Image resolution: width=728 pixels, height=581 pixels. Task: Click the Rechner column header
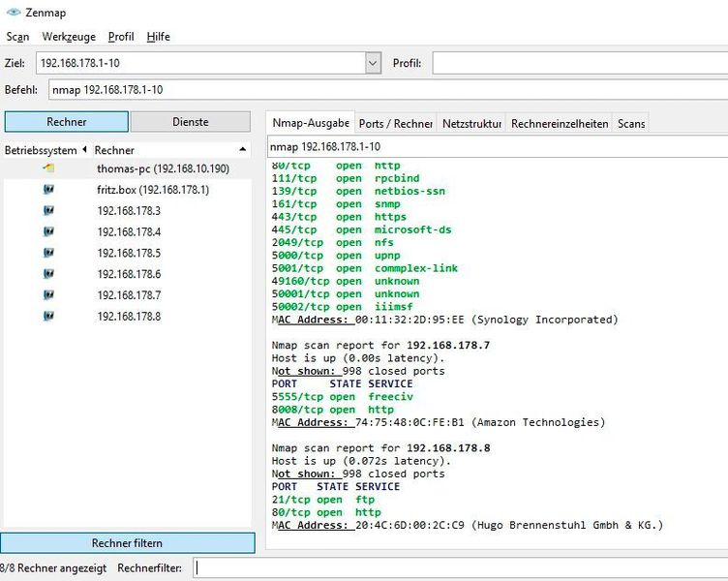pos(170,150)
